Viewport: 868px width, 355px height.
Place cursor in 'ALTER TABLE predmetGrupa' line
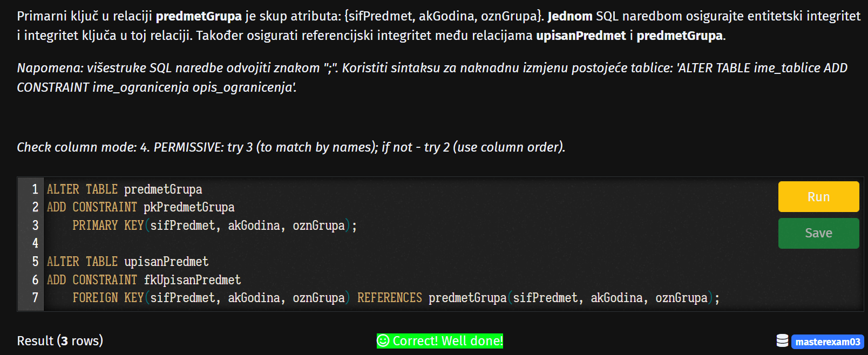point(124,189)
